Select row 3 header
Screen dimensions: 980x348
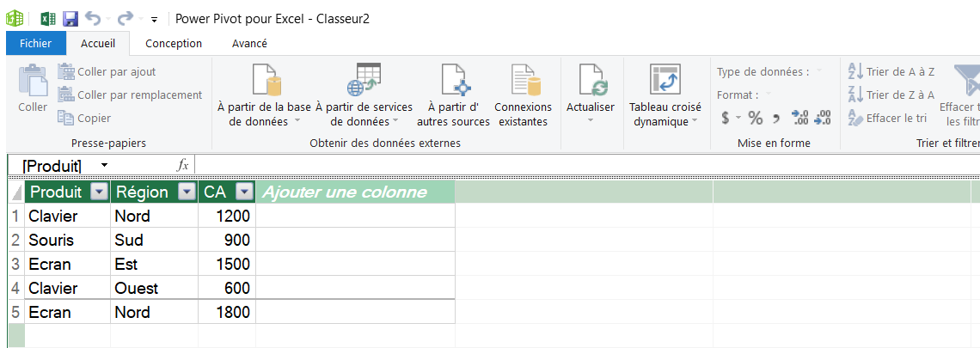pyautogui.click(x=15, y=264)
